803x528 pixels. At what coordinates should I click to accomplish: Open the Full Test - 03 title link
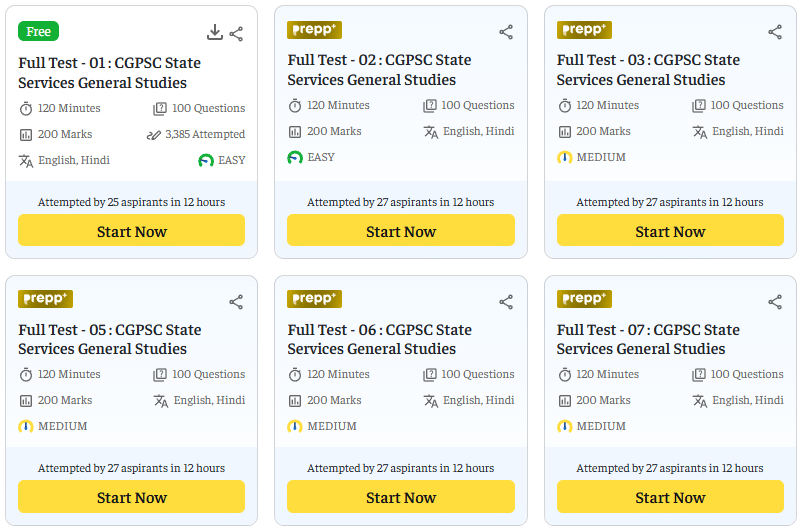(648, 70)
